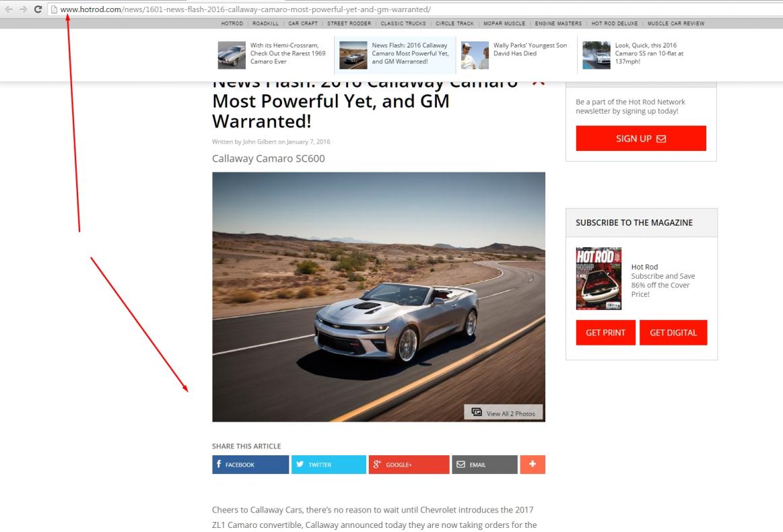Click the 'Callaway Camaro SC600' subtitle text

click(x=268, y=158)
